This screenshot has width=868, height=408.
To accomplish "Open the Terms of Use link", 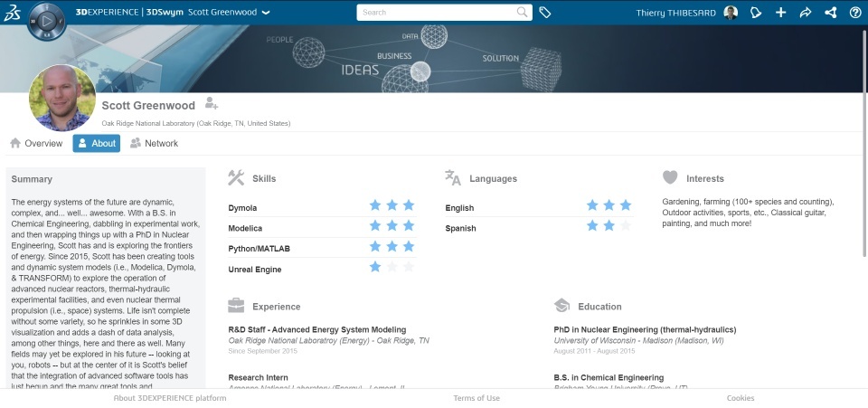I will [476, 398].
